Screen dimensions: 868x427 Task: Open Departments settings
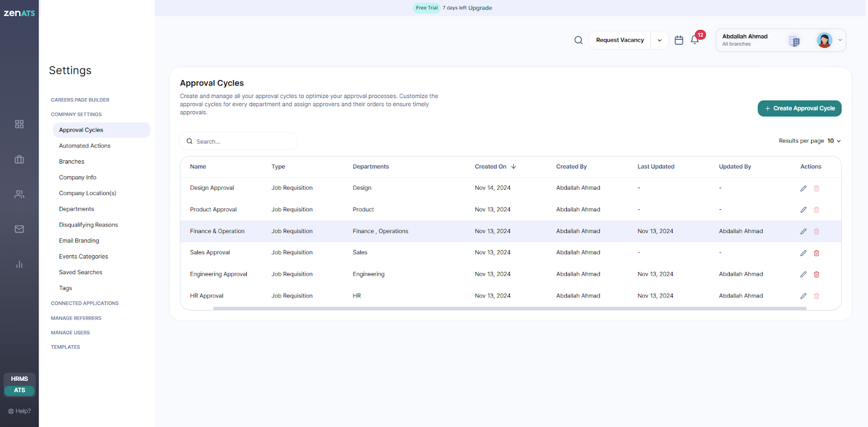coord(76,209)
